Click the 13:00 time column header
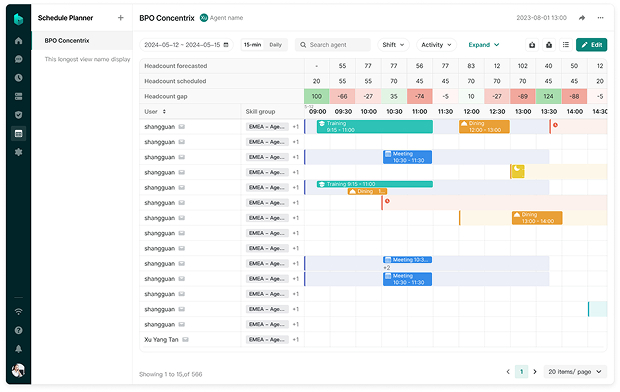 (x=523, y=112)
